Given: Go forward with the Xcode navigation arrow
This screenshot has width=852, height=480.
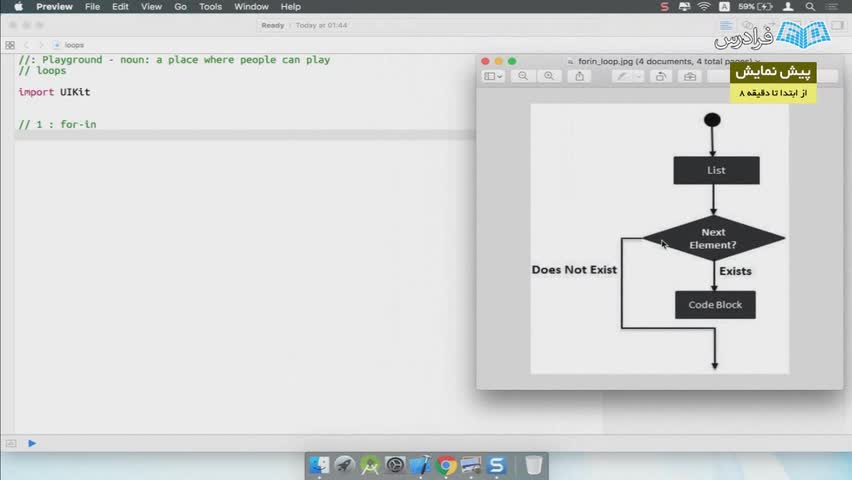Looking at the screenshot, I should tap(41, 45).
